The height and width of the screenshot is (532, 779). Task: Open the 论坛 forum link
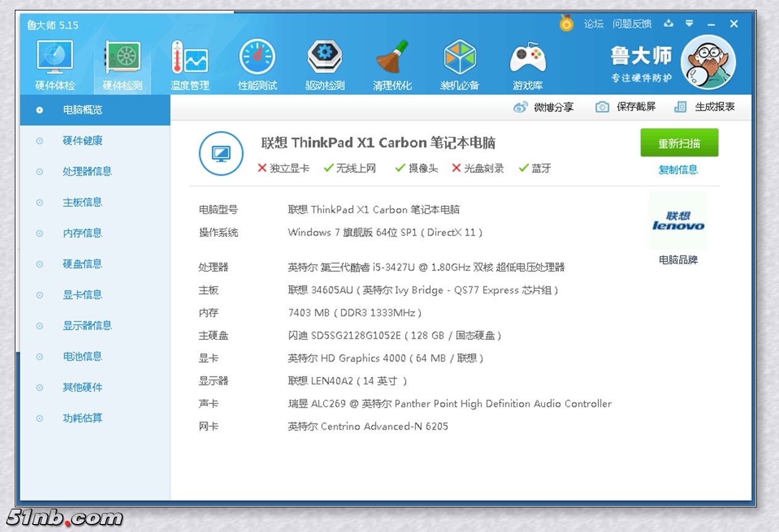(x=593, y=24)
